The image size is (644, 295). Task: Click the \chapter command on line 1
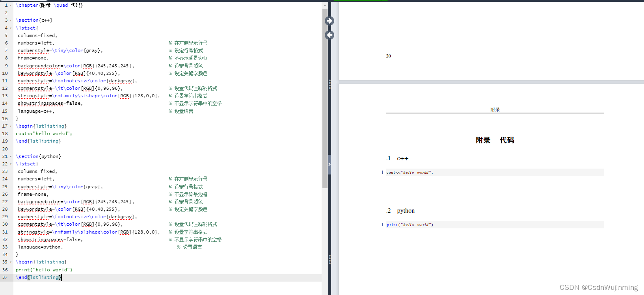(x=27, y=5)
